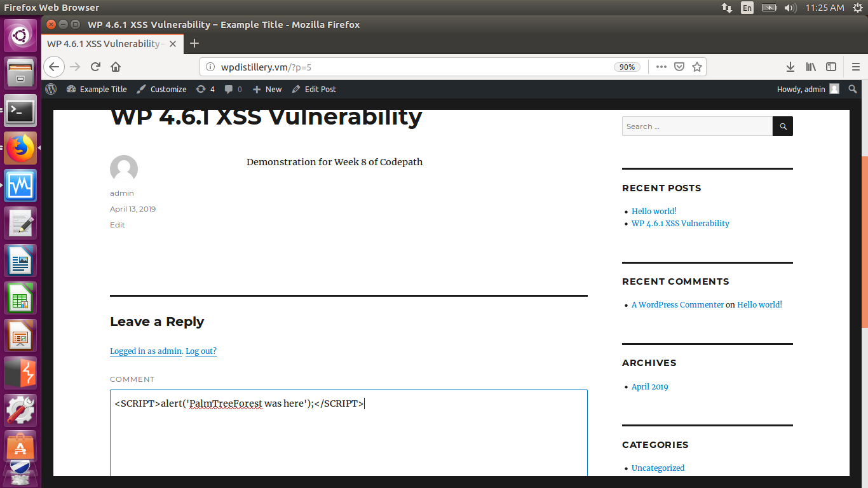
Task: Open the Firefox library menu
Action: click(811, 67)
